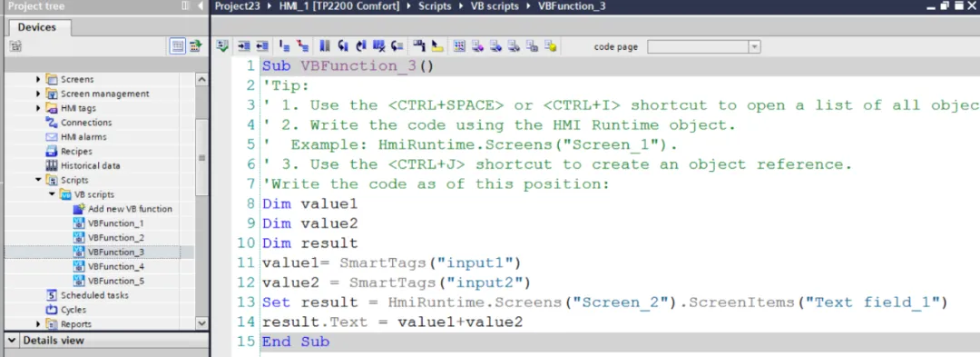Open the code page dropdown
980x357 pixels.
pyautogui.click(x=754, y=47)
